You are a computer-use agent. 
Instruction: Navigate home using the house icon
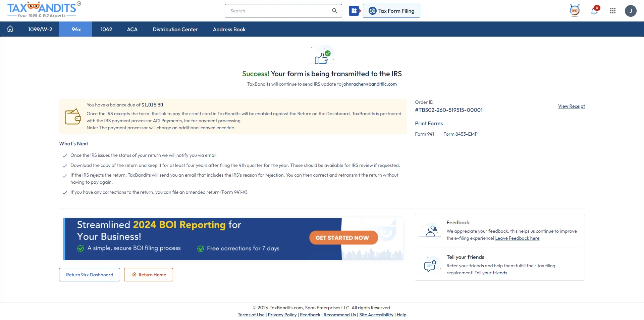[10, 29]
